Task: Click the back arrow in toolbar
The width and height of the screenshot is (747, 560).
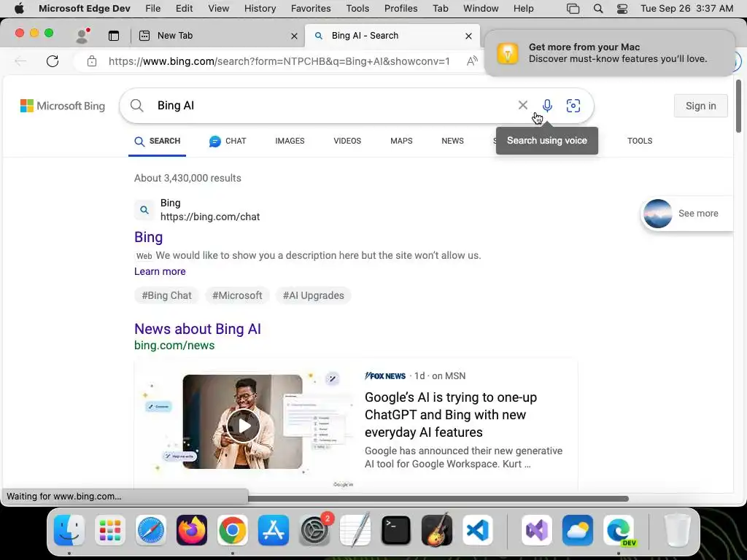Action: tap(20, 61)
